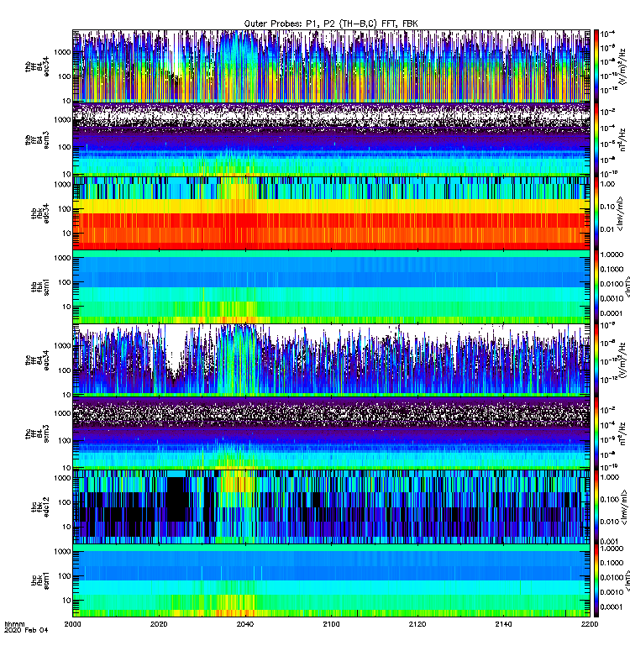
Task: Click the "1000" frequency tick of thb eac34 panel
Action: click(62, 52)
